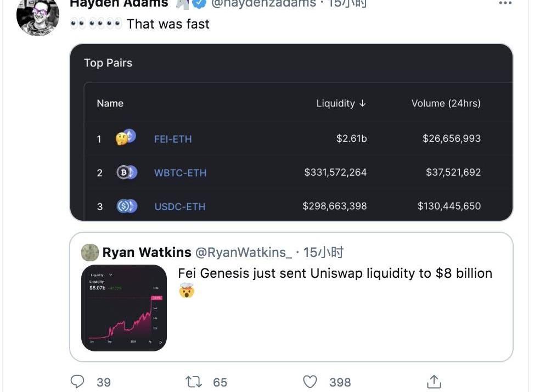Click Ryan Watkins' small profile avatar
540x392 pixels.
(90, 253)
